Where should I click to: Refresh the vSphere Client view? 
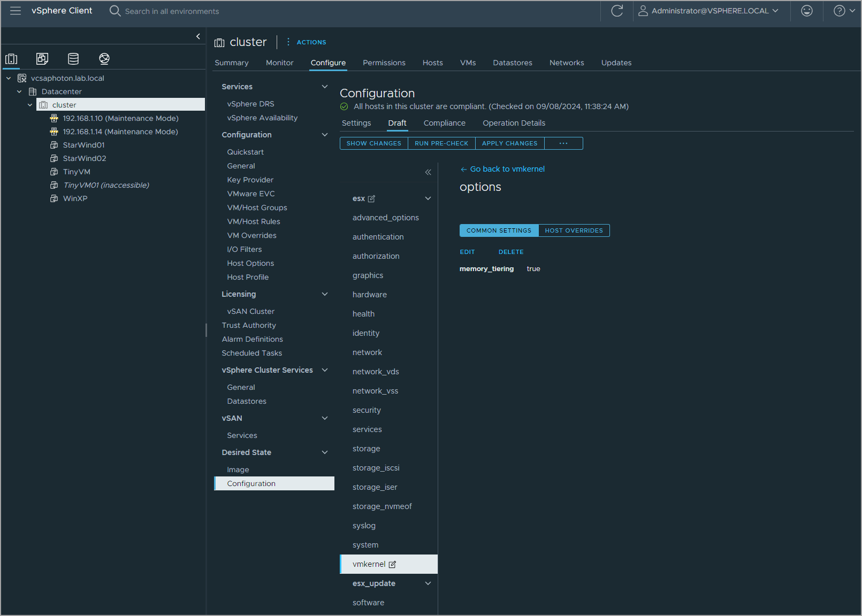(617, 11)
